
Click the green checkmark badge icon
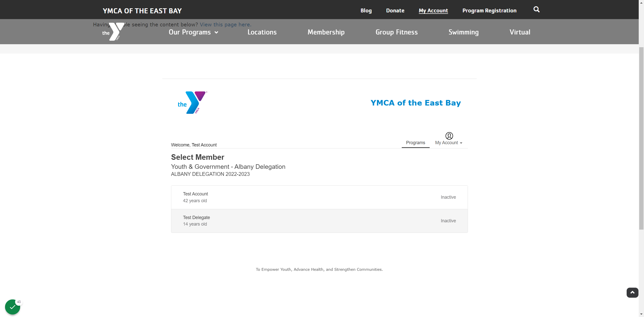[13, 307]
